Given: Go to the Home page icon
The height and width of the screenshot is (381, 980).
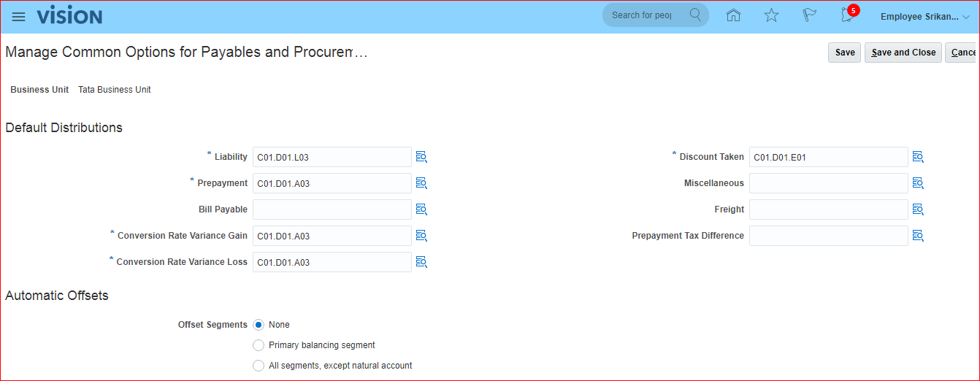Looking at the screenshot, I should pos(733,15).
